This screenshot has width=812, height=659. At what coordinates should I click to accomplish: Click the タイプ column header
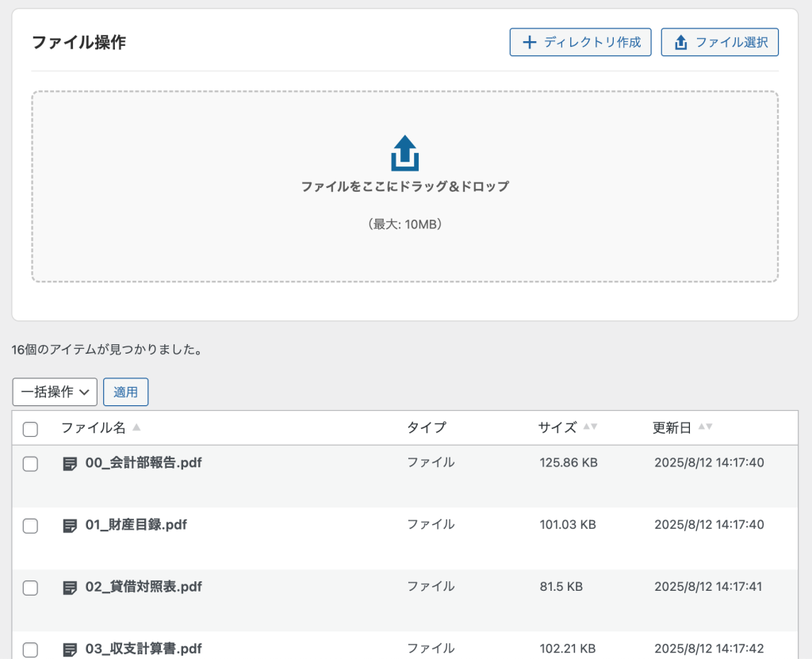(427, 427)
